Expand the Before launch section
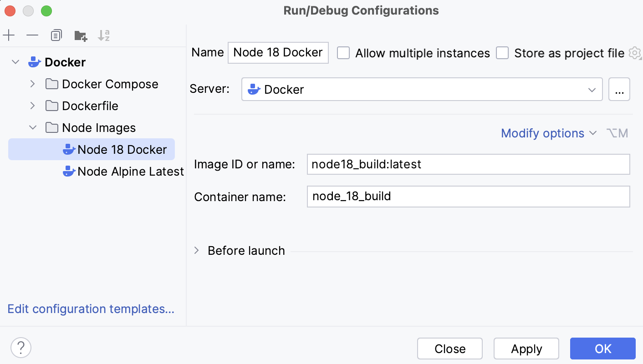The width and height of the screenshot is (643, 364). click(x=196, y=250)
